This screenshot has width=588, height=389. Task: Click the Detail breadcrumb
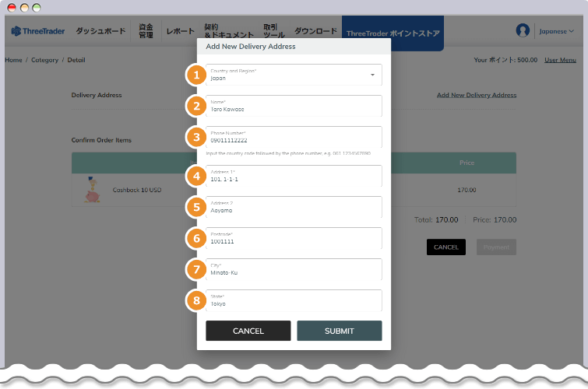pos(76,60)
